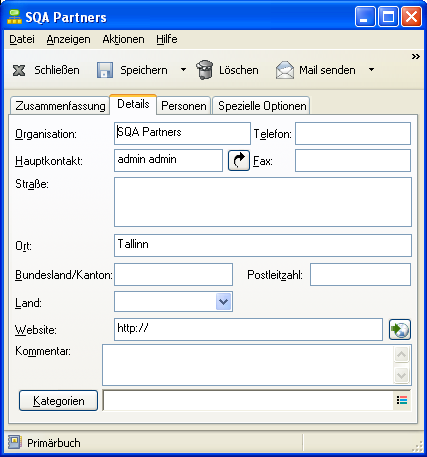Click the Speichern floppy disk icon
Image resolution: width=427 pixels, height=457 pixels.
(x=105, y=70)
